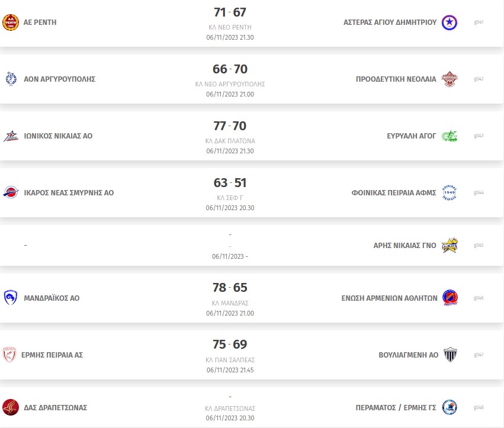The width and height of the screenshot is (504, 428).
Task: Click the ΜΑΝΔΡΑΪΚΟΣ ΑΟ blue shield logo
Action: tap(11, 298)
